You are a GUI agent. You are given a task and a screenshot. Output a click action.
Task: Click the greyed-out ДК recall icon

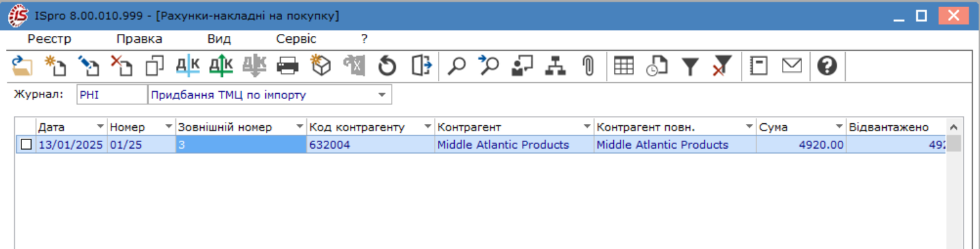[x=254, y=66]
